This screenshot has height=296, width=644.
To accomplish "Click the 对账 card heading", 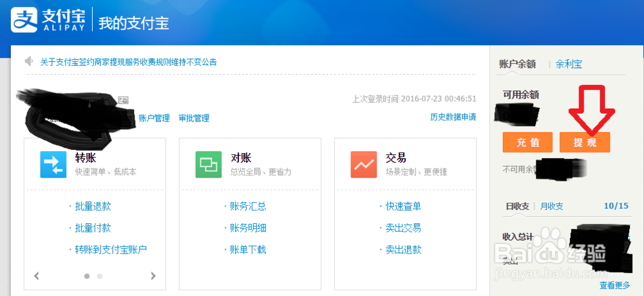I will 241,158.
